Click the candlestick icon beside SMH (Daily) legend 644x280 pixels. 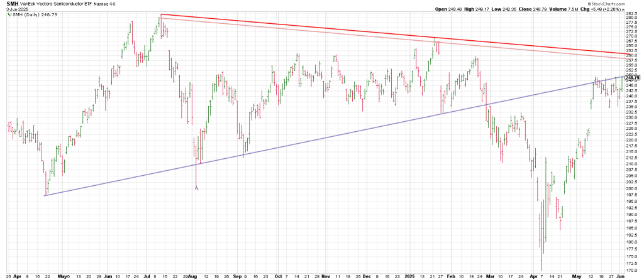9,14
